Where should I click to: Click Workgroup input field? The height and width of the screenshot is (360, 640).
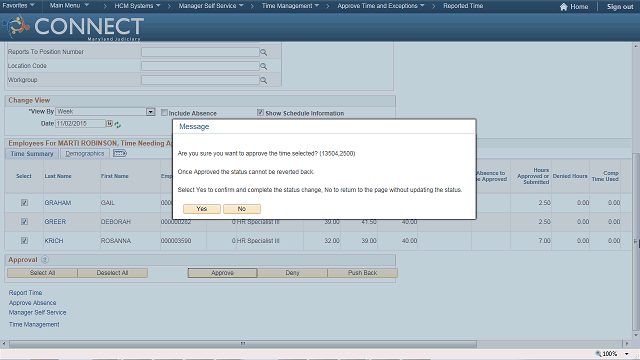click(200, 80)
